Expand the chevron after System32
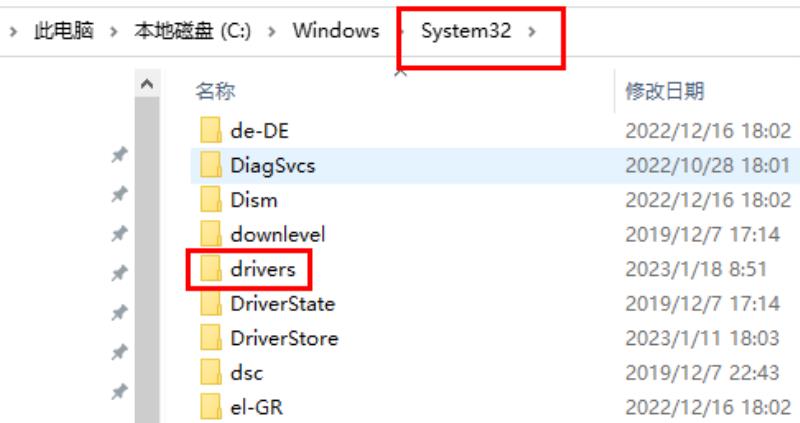800x423 pixels. [x=532, y=32]
